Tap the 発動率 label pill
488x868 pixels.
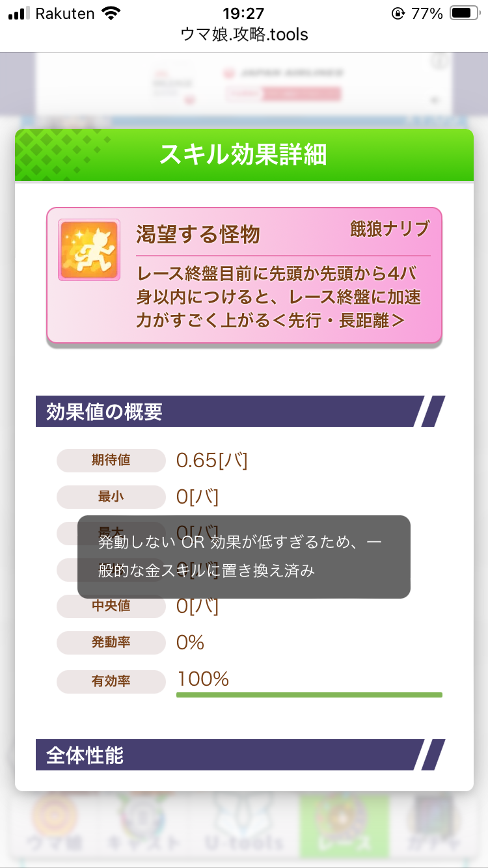click(111, 642)
